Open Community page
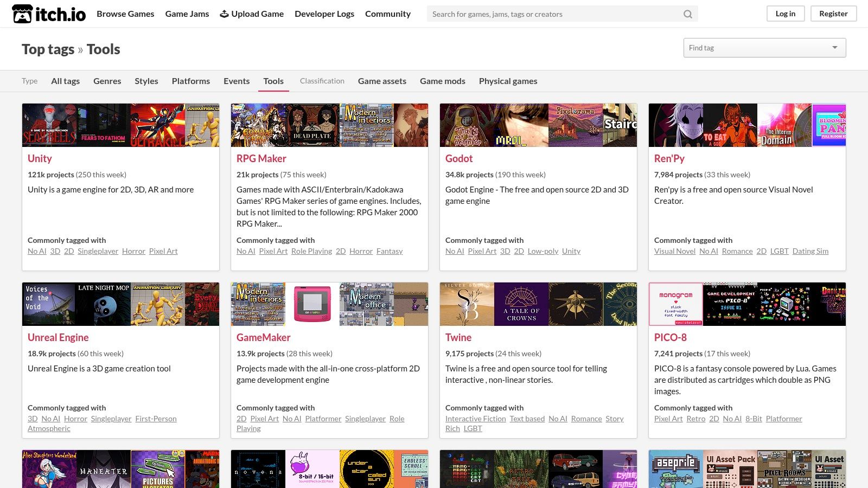This screenshot has width=868, height=488. click(x=388, y=14)
